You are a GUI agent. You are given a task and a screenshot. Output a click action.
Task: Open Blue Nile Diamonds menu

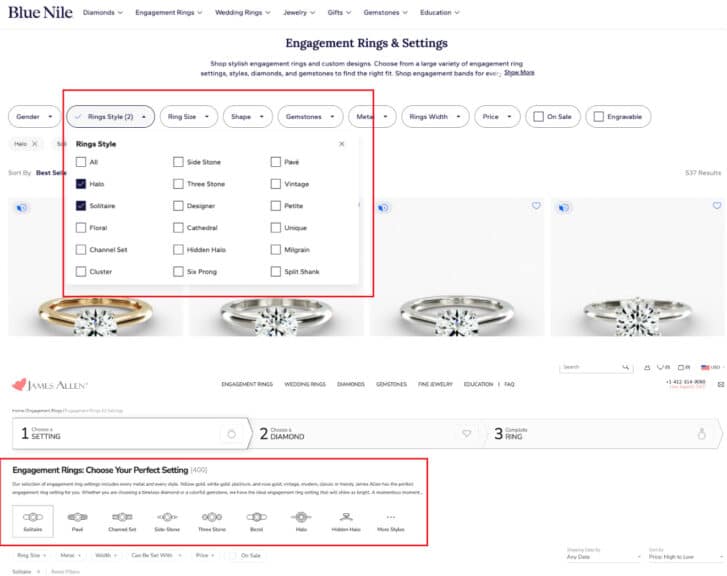pos(102,13)
